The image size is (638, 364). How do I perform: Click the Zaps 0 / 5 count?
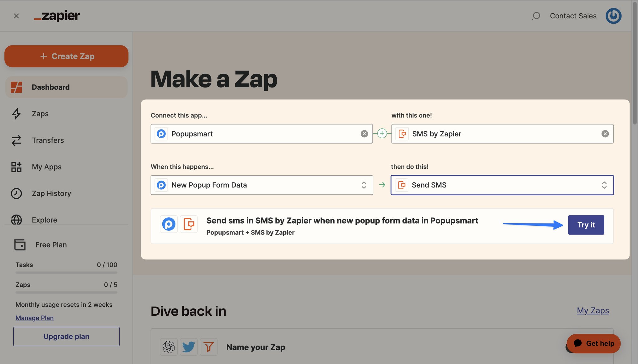click(111, 285)
